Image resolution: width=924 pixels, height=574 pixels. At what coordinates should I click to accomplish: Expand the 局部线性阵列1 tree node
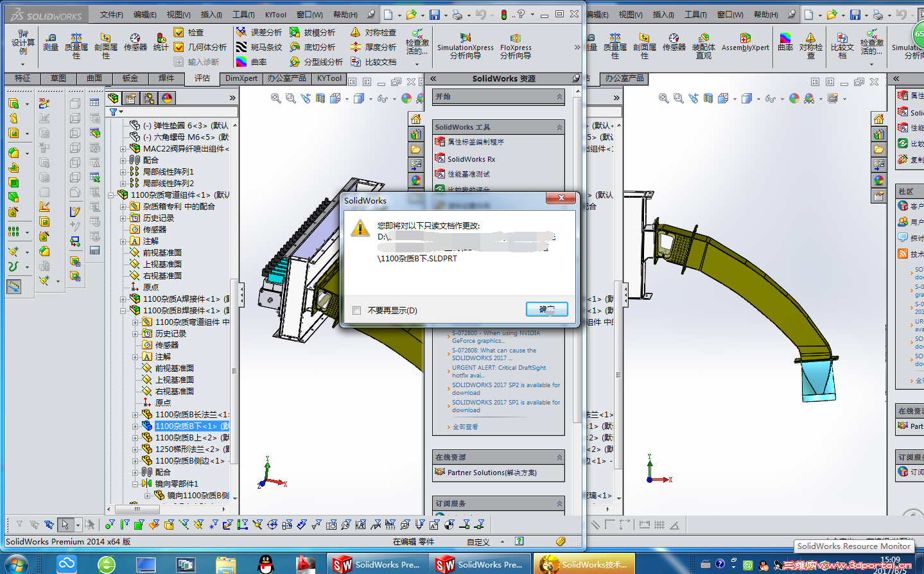click(x=123, y=171)
